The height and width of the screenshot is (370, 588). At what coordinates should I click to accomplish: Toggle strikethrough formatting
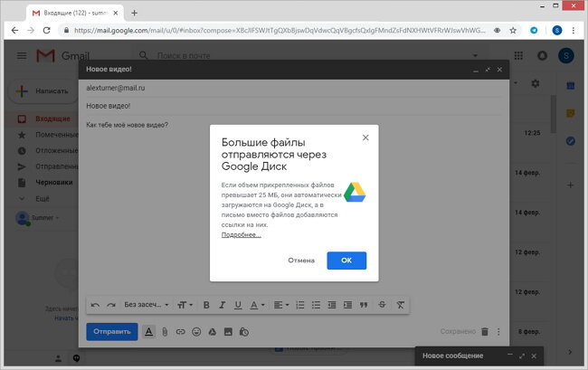(x=382, y=304)
